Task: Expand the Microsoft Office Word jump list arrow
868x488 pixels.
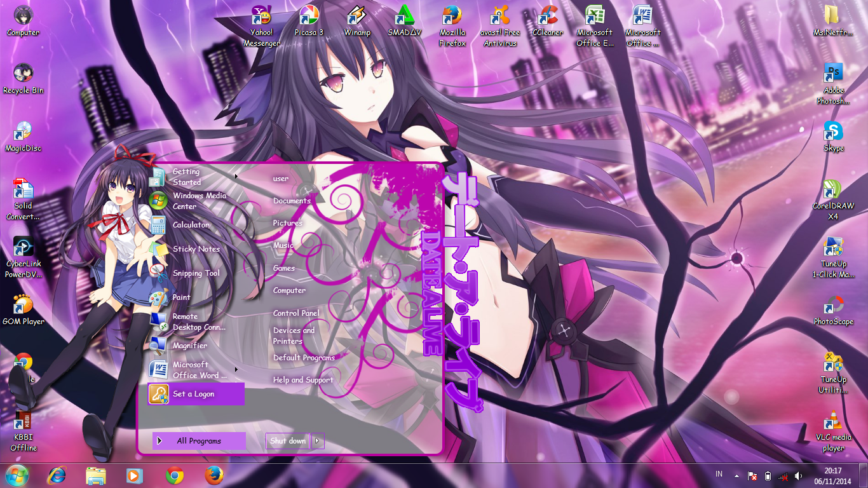Action: click(x=236, y=369)
